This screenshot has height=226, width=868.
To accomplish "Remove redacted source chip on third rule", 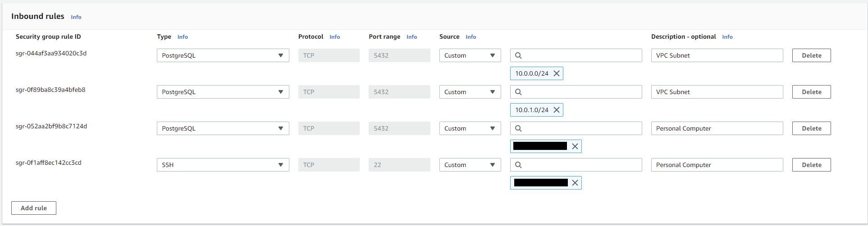I will click(575, 146).
